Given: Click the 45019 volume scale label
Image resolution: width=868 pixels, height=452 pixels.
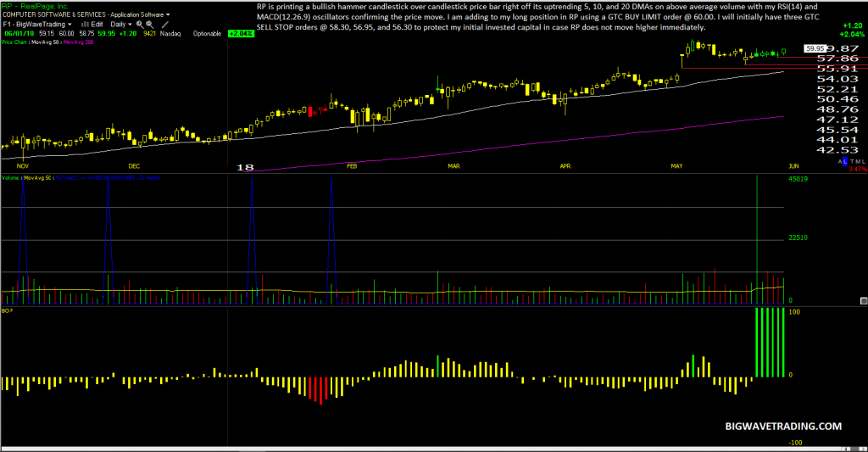Looking at the screenshot, I should (x=798, y=179).
